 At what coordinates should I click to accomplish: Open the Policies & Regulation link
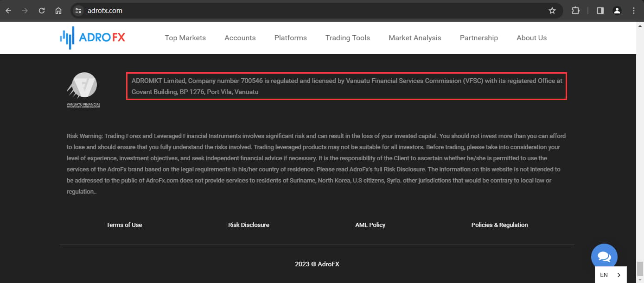pyautogui.click(x=500, y=225)
